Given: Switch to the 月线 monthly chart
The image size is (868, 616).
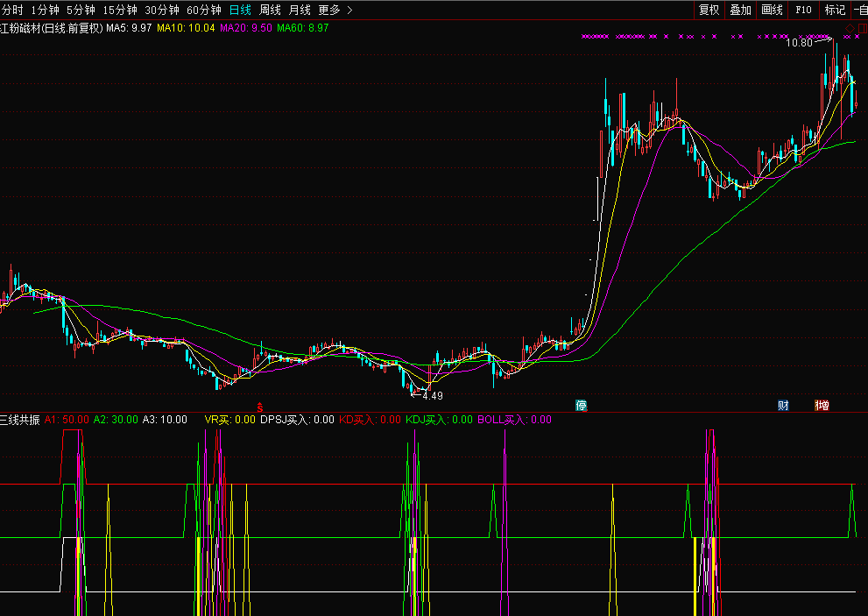Looking at the screenshot, I should pyautogui.click(x=300, y=10).
